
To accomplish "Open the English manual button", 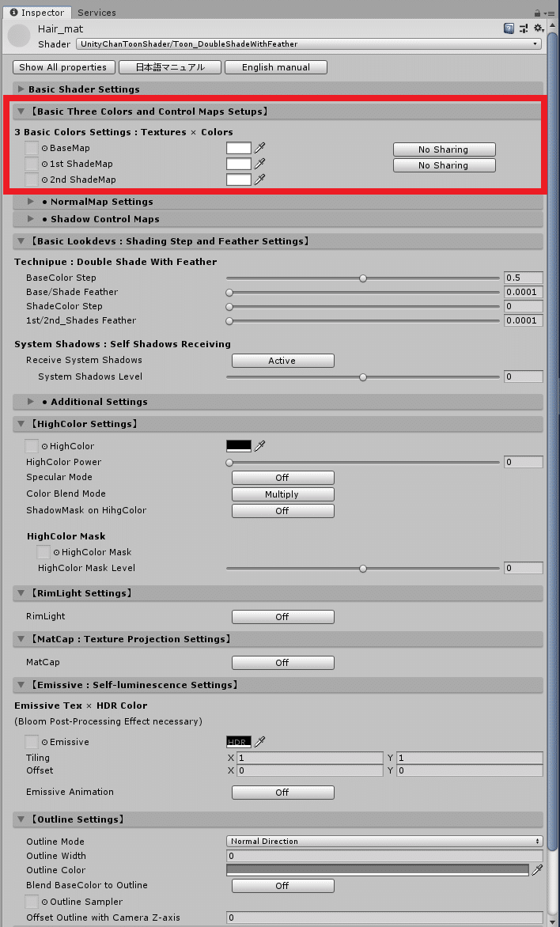I will (x=275, y=67).
